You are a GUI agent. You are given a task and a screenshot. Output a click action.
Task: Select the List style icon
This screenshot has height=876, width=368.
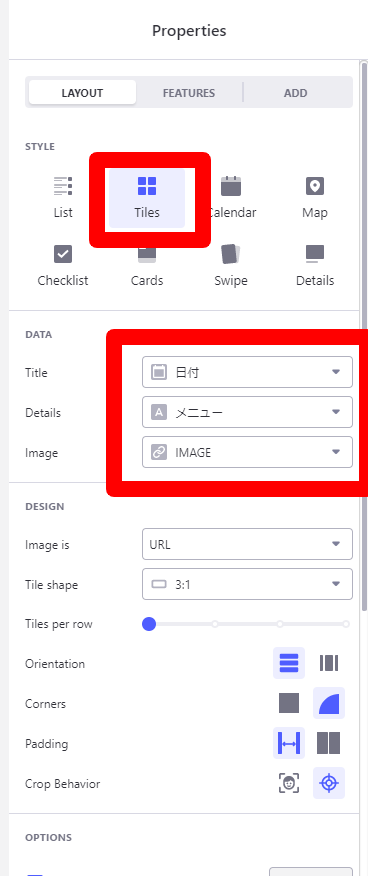(x=63, y=198)
